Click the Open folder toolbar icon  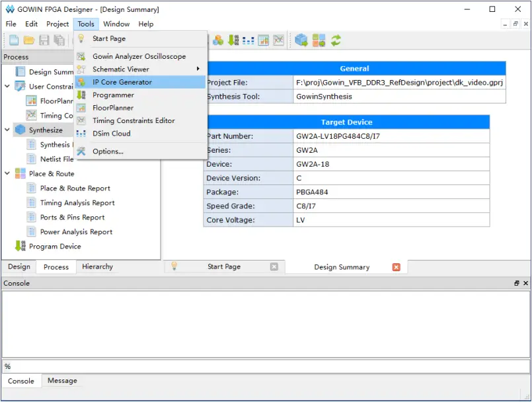(x=29, y=40)
